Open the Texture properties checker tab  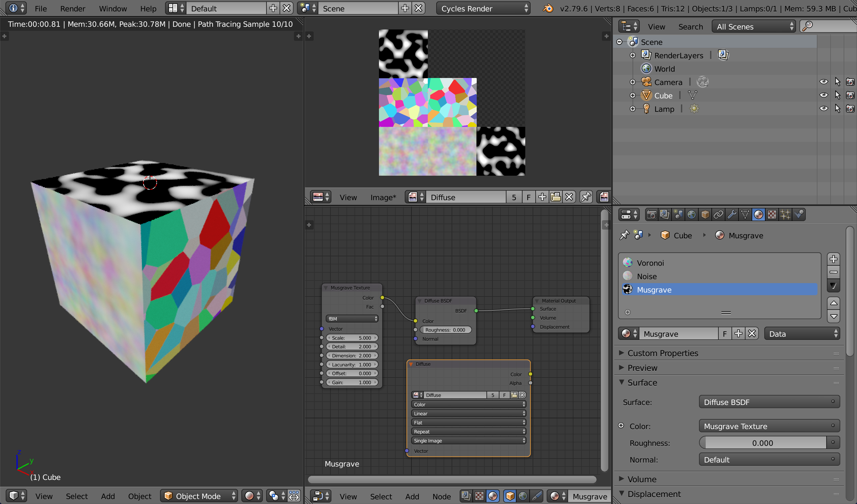[x=772, y=215]
